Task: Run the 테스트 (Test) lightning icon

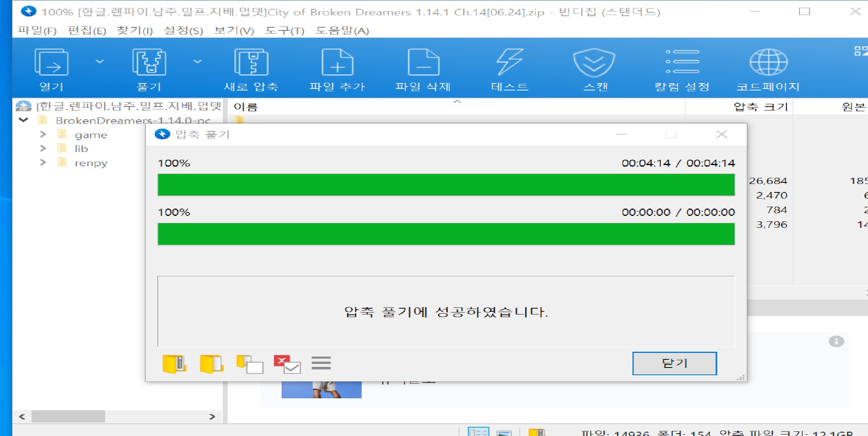Action: click(509, 62)
